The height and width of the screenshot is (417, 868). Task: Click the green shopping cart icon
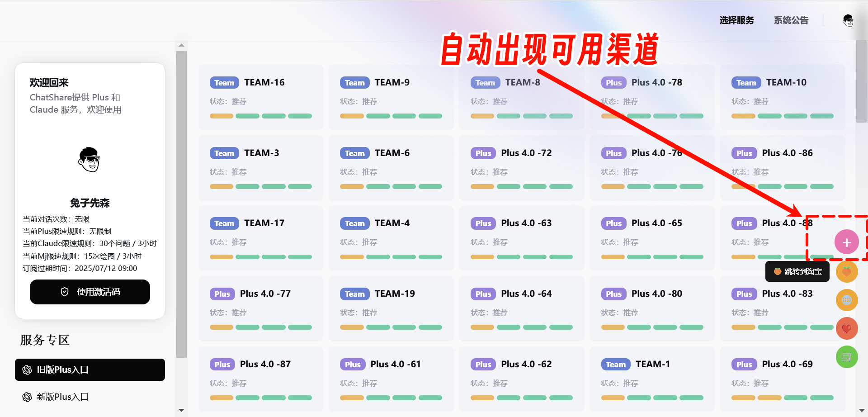point(846,357)
